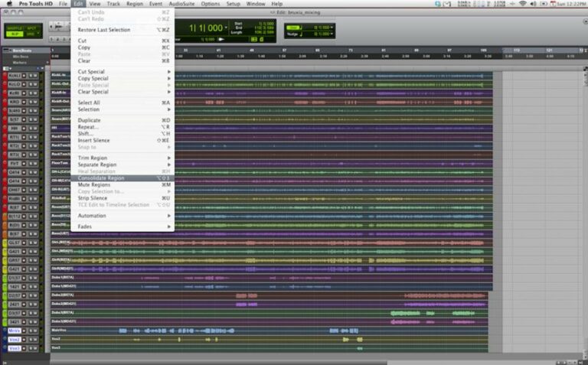The width and height of the screenshot is (588, 365).
Task: Open the Wi-Fi status menu
Action: 522,4
